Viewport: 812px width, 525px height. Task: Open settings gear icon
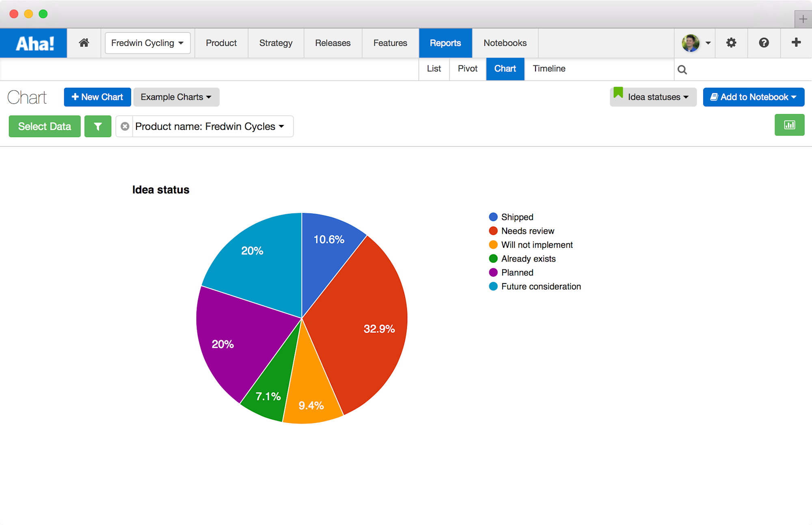pyautogui.click(x=731, y=43)
